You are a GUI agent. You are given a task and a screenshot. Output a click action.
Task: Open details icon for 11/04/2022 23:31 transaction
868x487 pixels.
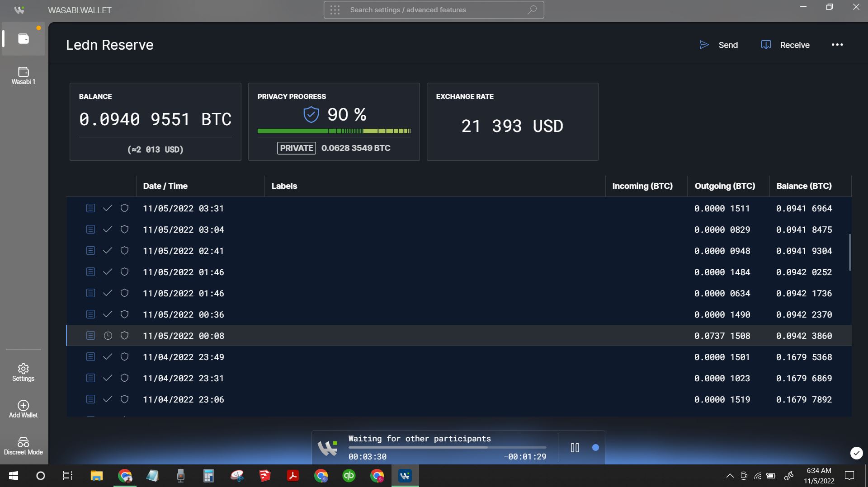90,378
